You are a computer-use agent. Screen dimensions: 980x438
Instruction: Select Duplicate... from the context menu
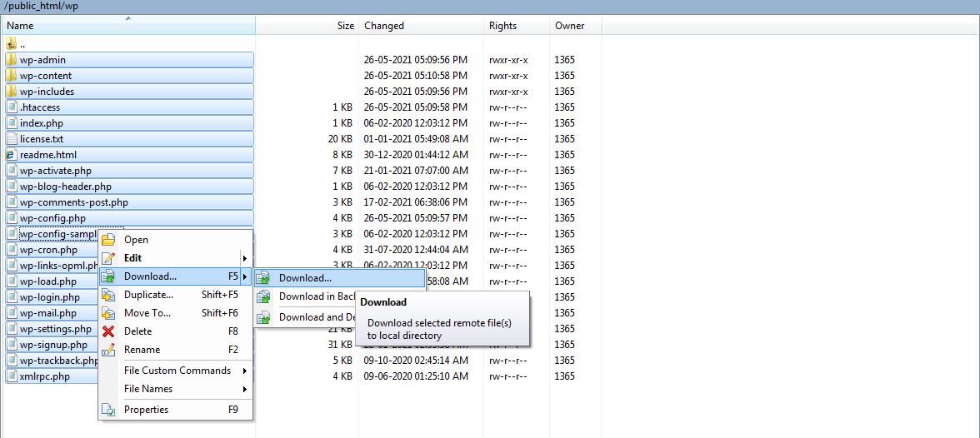coord(176,295)
